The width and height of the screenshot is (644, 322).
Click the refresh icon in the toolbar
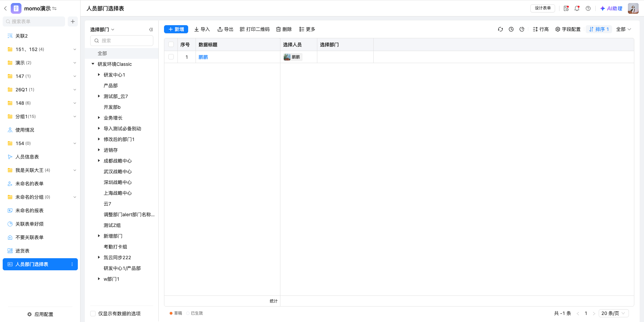click(500, 29)
